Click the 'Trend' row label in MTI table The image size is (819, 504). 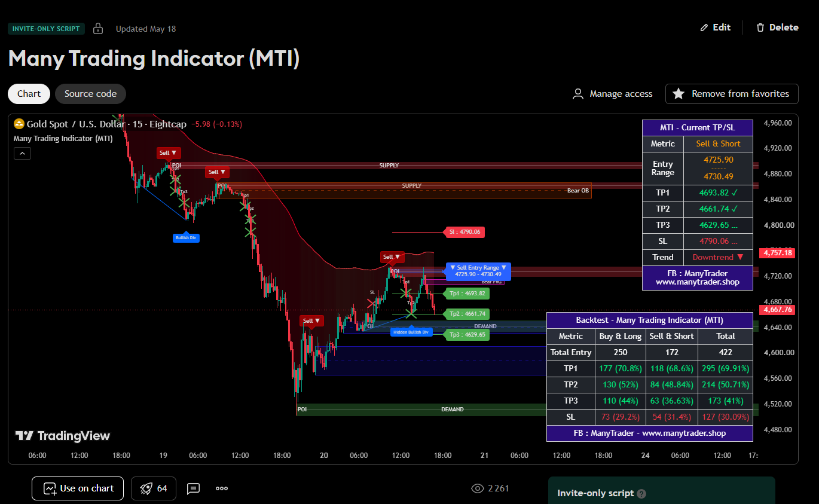663,258
